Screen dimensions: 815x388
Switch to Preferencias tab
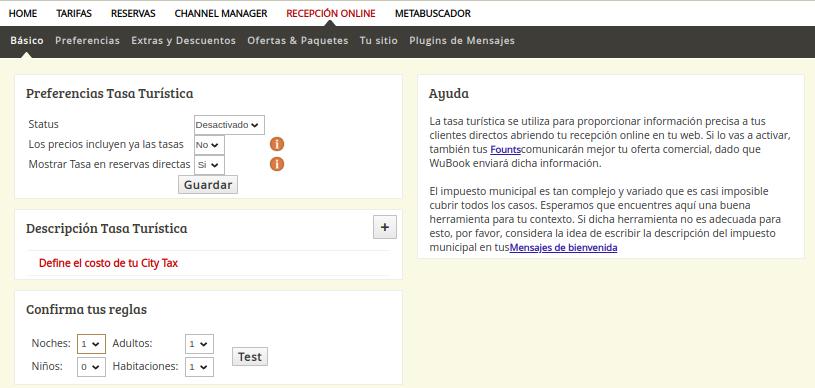(87, 41)
